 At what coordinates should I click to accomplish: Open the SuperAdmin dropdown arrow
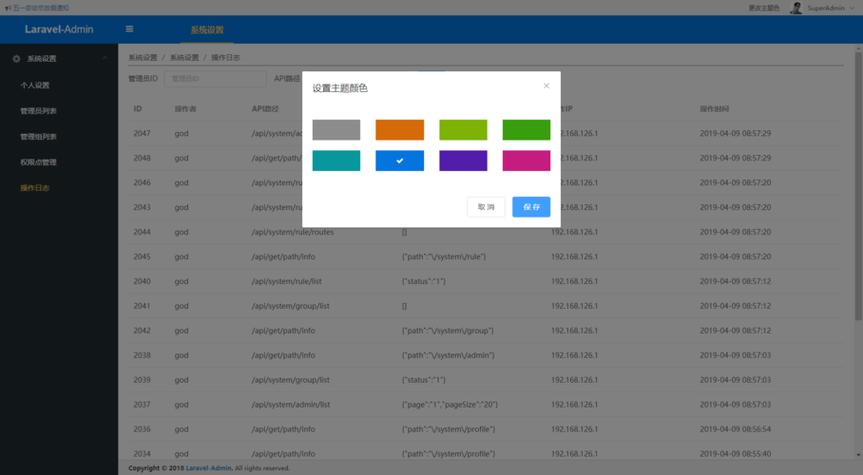pyautogui.click(x=852, y=8)
